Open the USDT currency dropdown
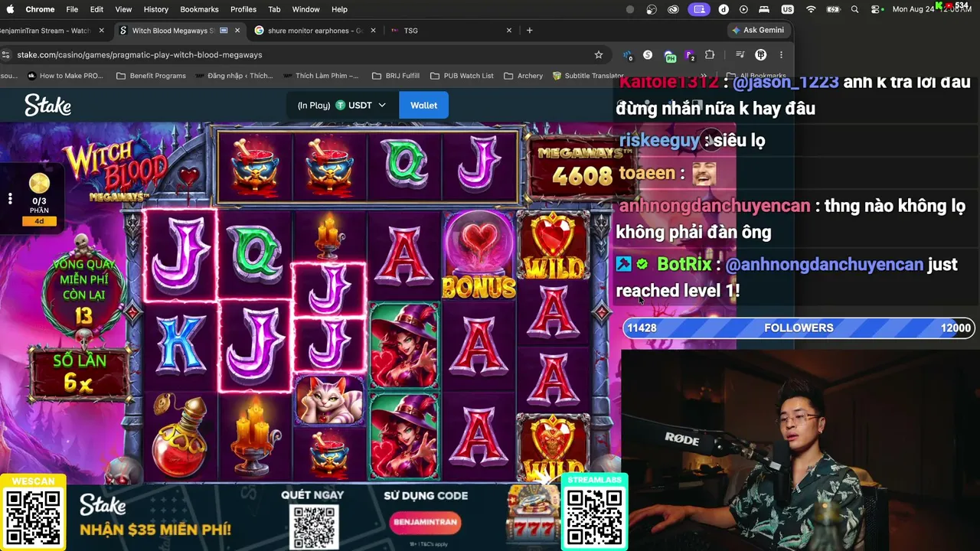Screen dimensions: 980x551 pos(361,105)
